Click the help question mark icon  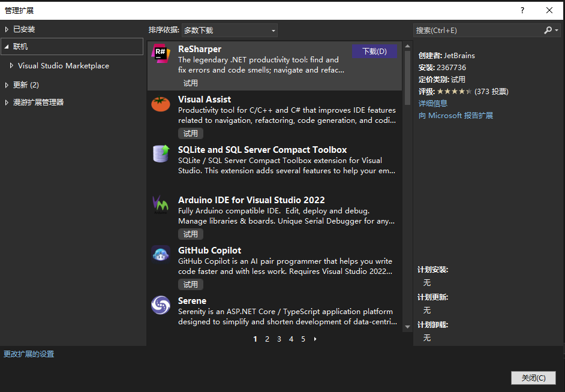point(522,10)
